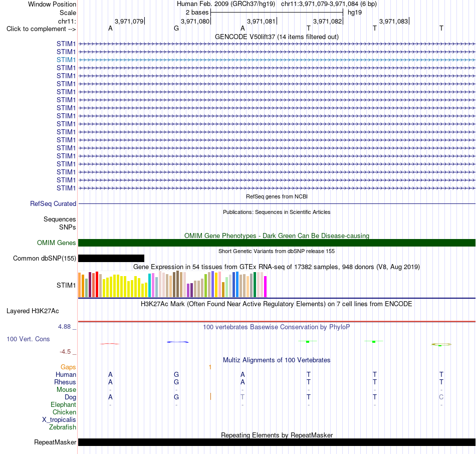Click 'Gene Expression in 54 tissues from GTEx' title
The width and height of the screenshot is (476, 454).
pos(277,267)
